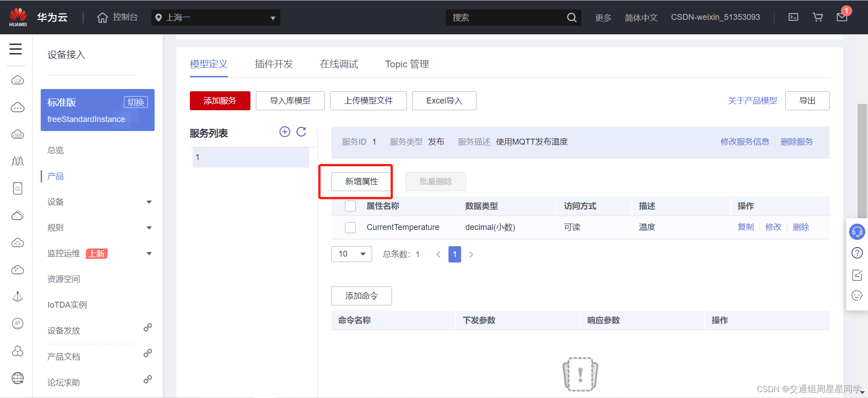This screenshot has width=868, height=398.
Task: Open the shopping cart icon
Action: [818, 17]
